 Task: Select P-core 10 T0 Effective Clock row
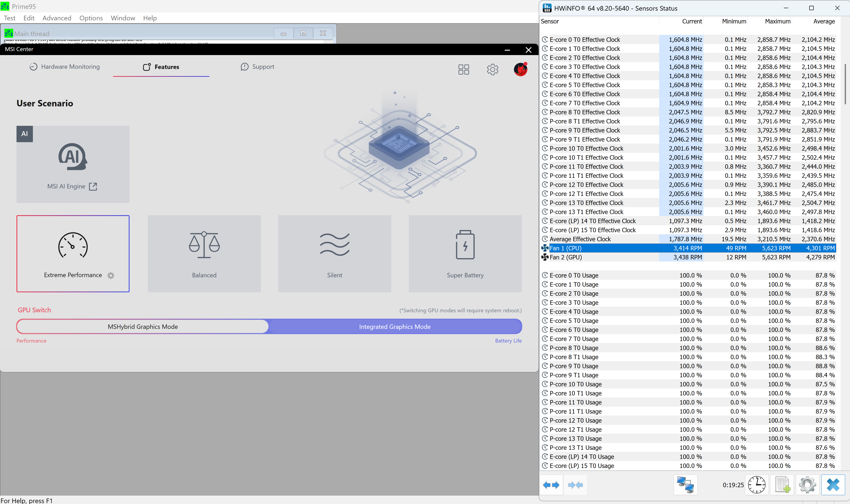pos(688,148)
